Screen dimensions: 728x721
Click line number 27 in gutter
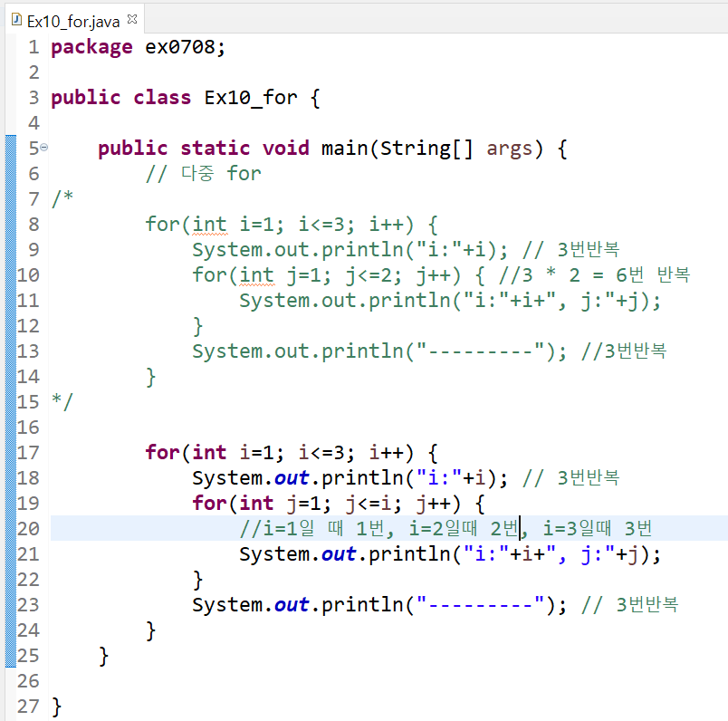(28, 707)
